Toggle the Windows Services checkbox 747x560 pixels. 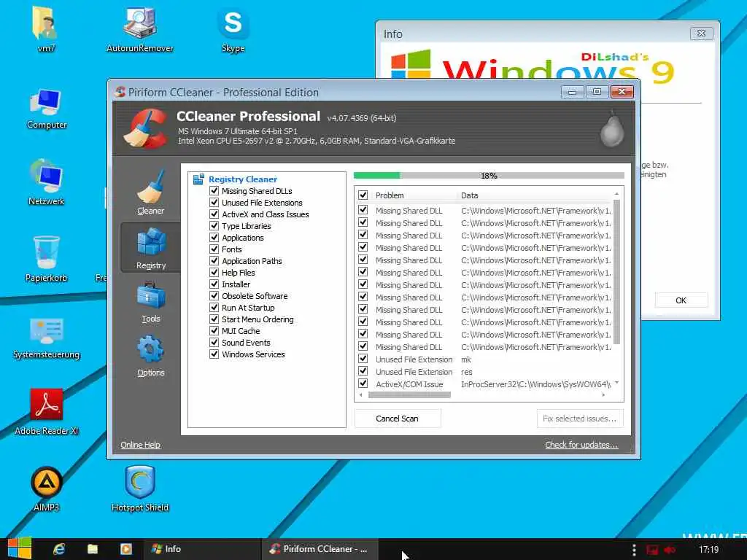tap(214, 354)
